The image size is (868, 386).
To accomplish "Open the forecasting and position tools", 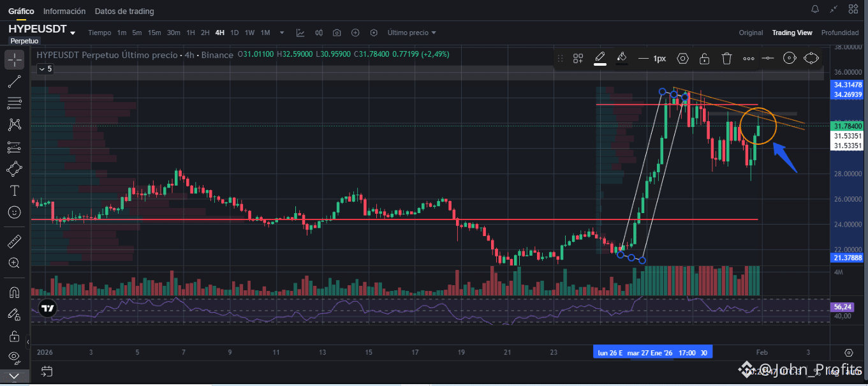I will [x=14, y=147].
